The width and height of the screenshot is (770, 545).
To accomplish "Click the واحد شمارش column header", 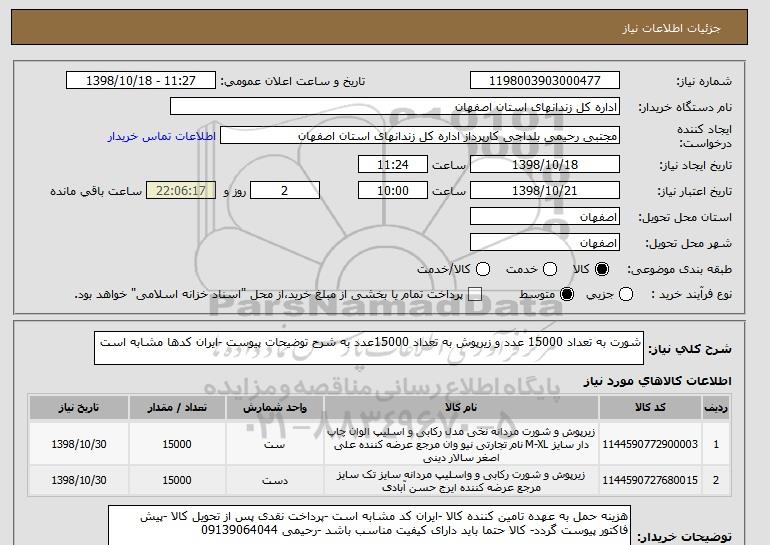I will [275, 408].
